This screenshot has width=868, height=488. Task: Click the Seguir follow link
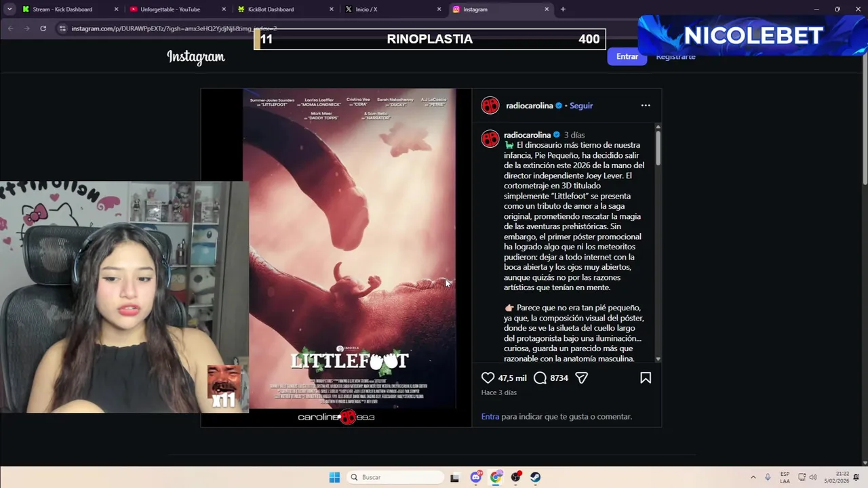click(581, 106)
